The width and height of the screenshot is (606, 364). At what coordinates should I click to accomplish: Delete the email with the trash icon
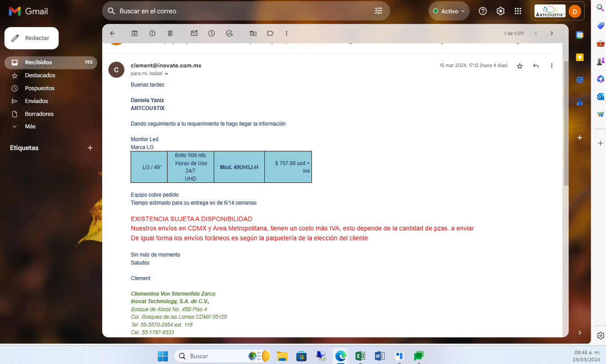tap(170, 33)
